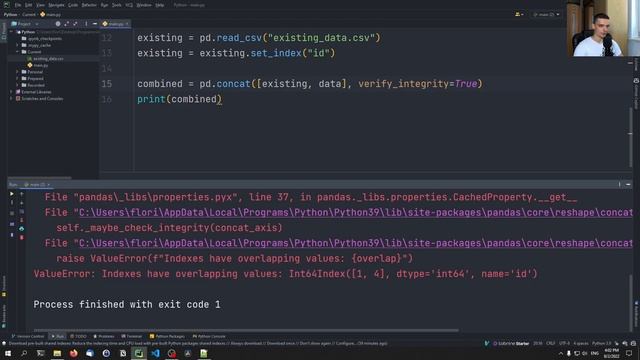Open the TODO tool tab

point(78,336)
